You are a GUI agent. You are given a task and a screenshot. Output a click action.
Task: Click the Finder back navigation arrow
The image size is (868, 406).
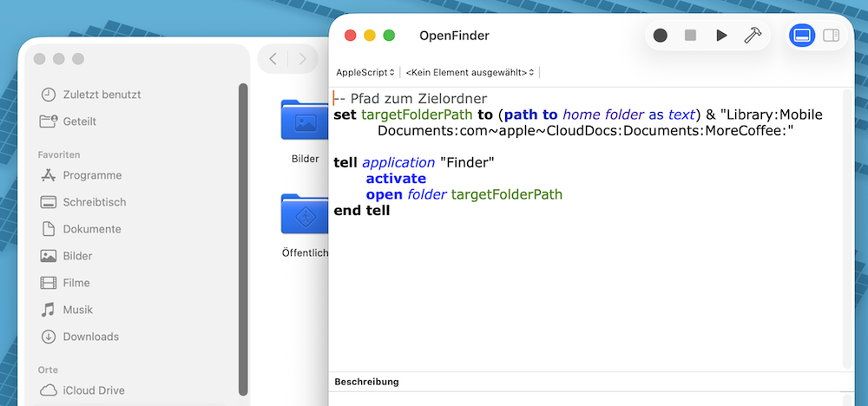coord(273,59)
